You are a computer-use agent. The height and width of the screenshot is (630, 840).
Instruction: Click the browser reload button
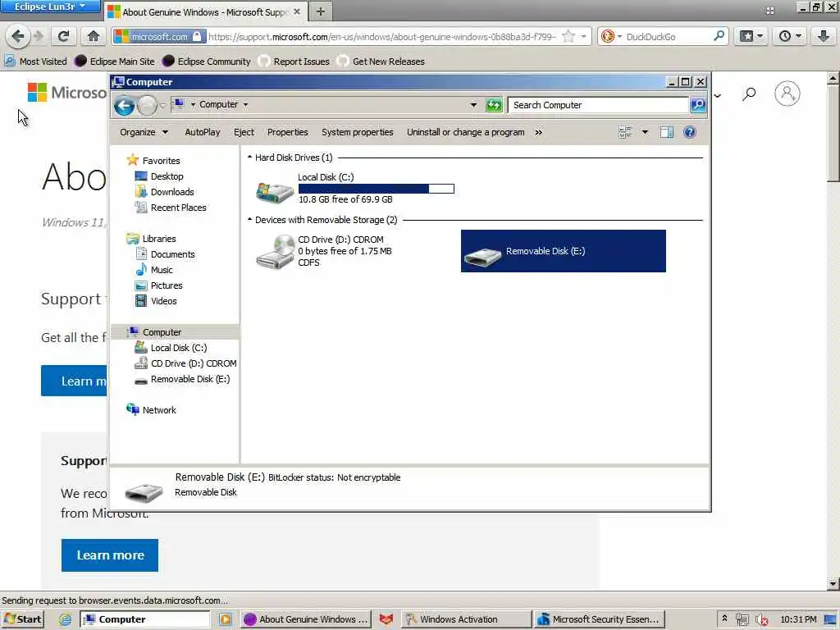click(63, 36)
